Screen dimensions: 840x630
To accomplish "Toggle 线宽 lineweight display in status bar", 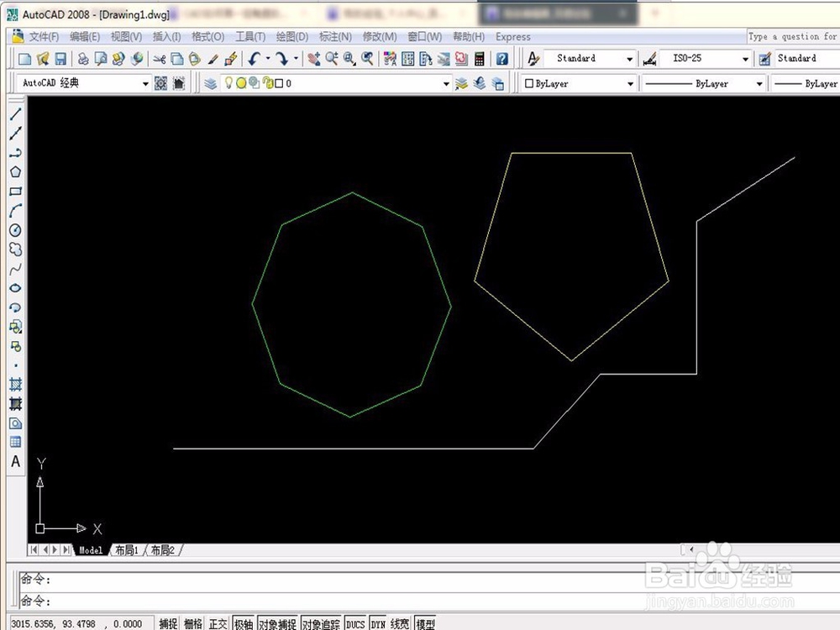I will coord(400,623).
